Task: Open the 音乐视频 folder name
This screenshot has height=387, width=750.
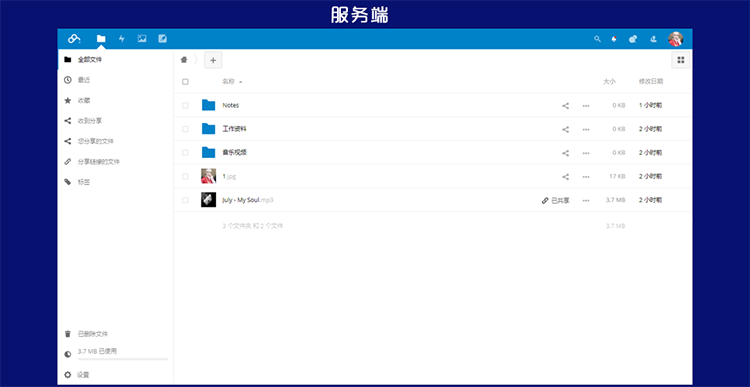Action: (234, 153)
